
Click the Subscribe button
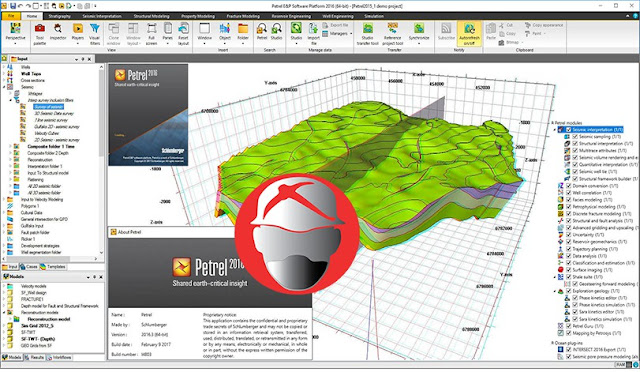coord(446,32)
